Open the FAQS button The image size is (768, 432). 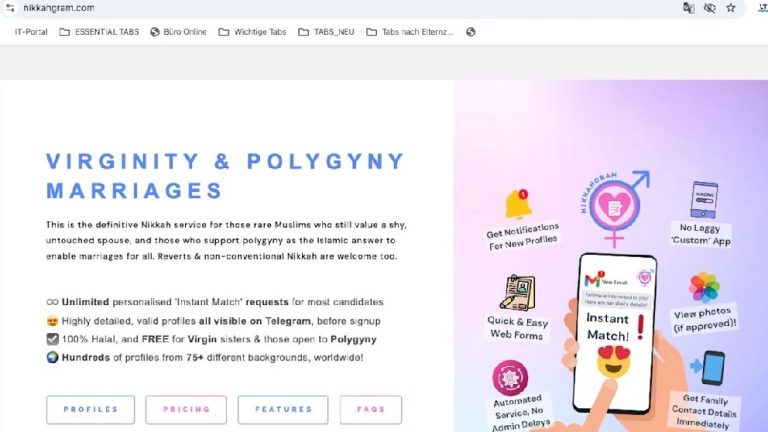pos(371,409)
